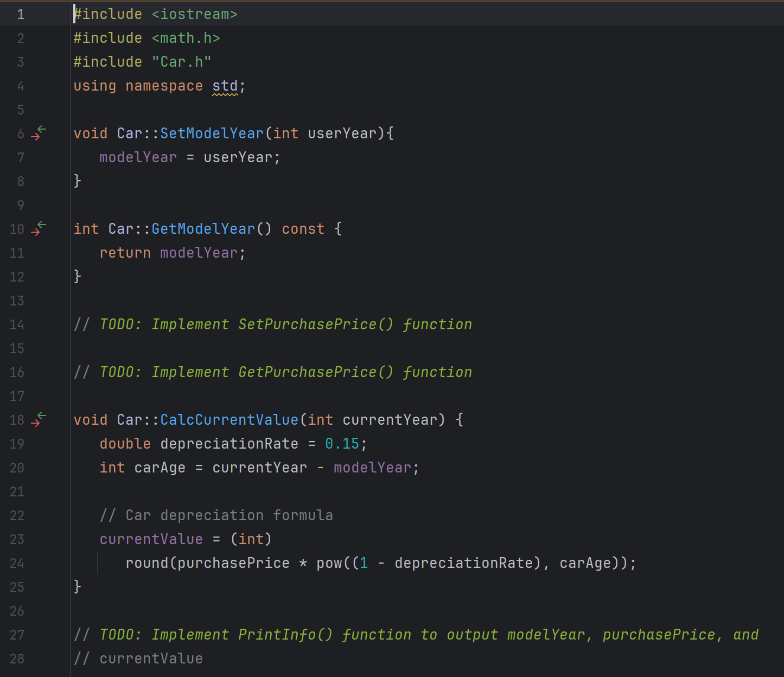Click the pow function call on line 24
784x677 pixels.
(x=330, y=563)
